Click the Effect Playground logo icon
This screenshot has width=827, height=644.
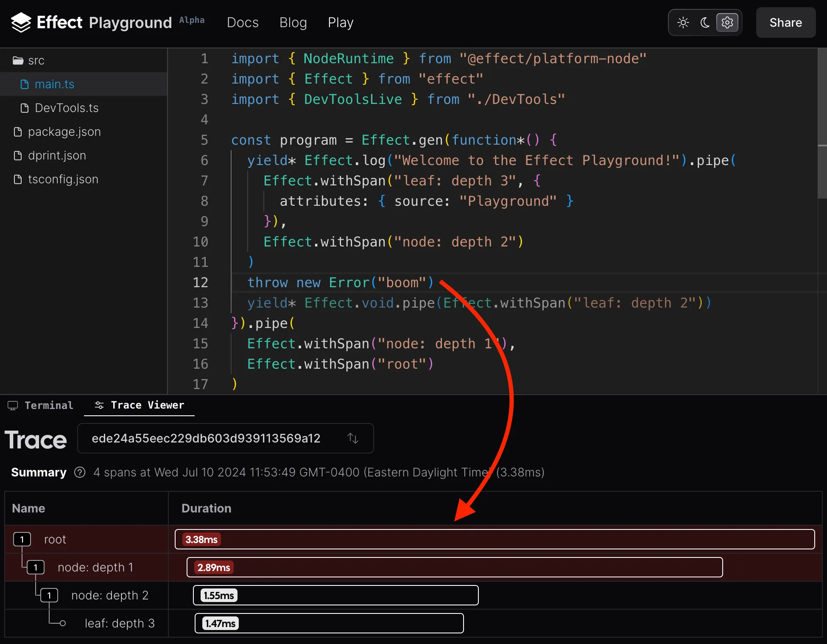tap(20, 22)
